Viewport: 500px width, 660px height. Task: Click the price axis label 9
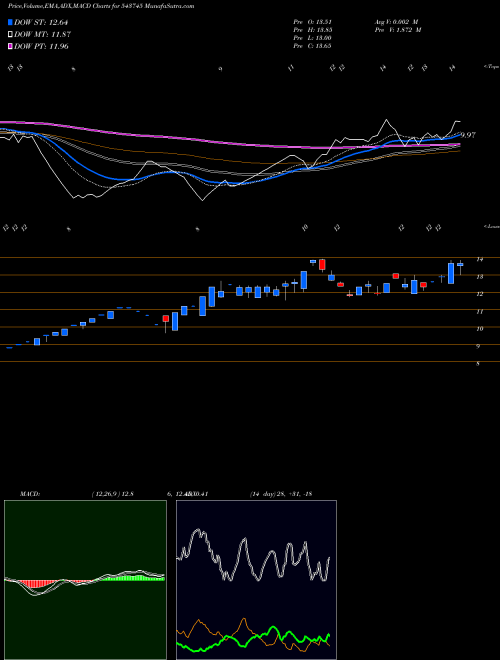[478, 346]
